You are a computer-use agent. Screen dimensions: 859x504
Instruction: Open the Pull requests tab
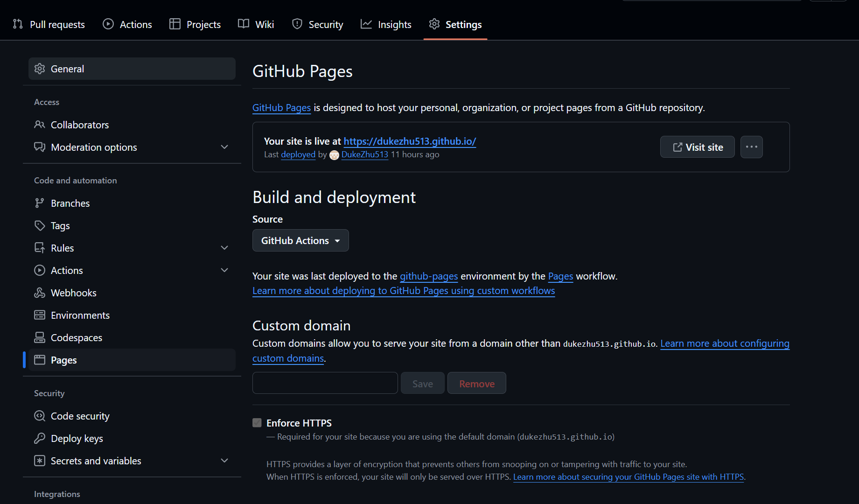click(49, 24)
